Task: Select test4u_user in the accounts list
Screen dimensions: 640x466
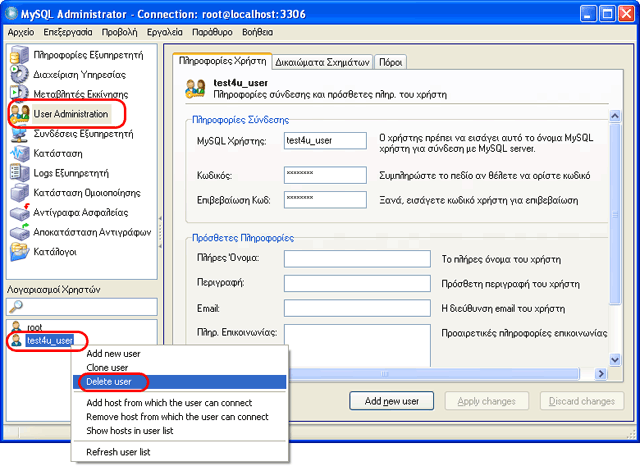Action: tap(49, 340)
